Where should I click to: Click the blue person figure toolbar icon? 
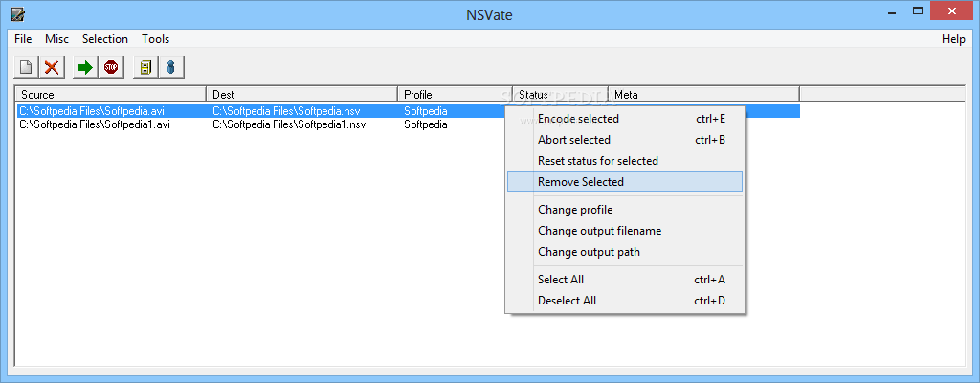point(171,67)
